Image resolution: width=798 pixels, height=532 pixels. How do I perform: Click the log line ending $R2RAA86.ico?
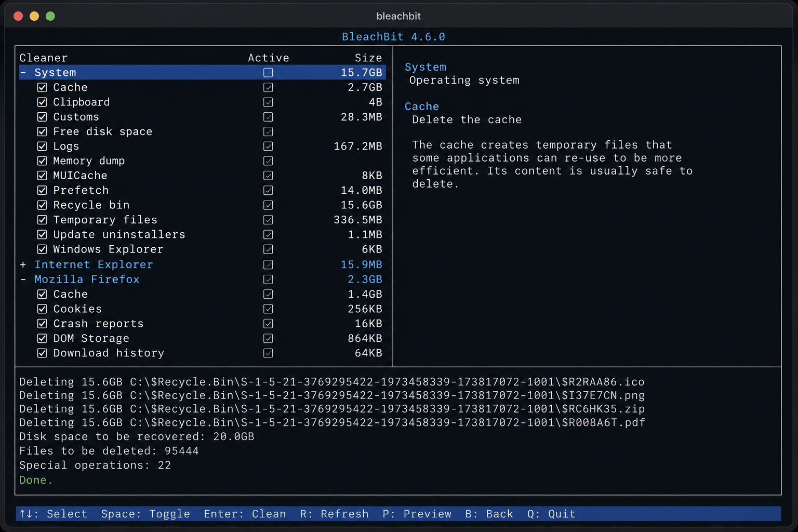[331, 382]
